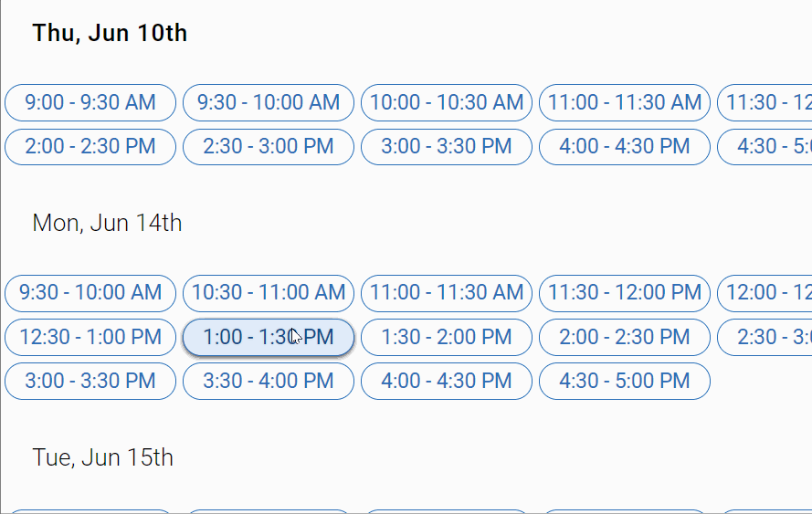Select Monday Jun 14th 9:30 - 10:00 AM slot
Screen dimensions: 812x514
90,293
